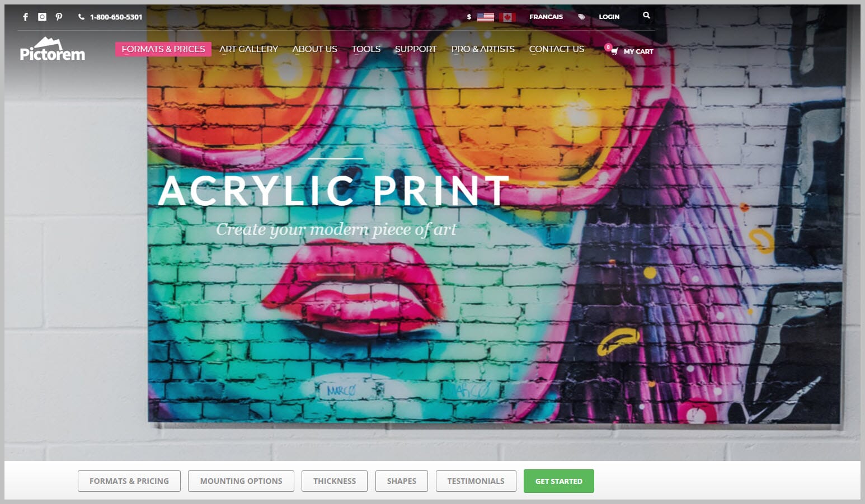The height and width of the screenshot is (504, 865).
Task: Click the Login link
Action: (x=609, y=17)
